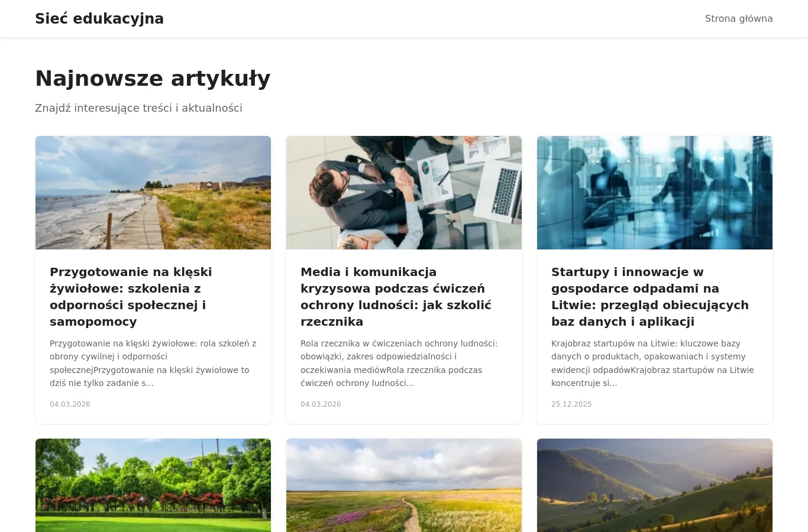The image size is (808, 532).
Task: Go to Strona główna in the navigation
Action: [x=739, y=19]
